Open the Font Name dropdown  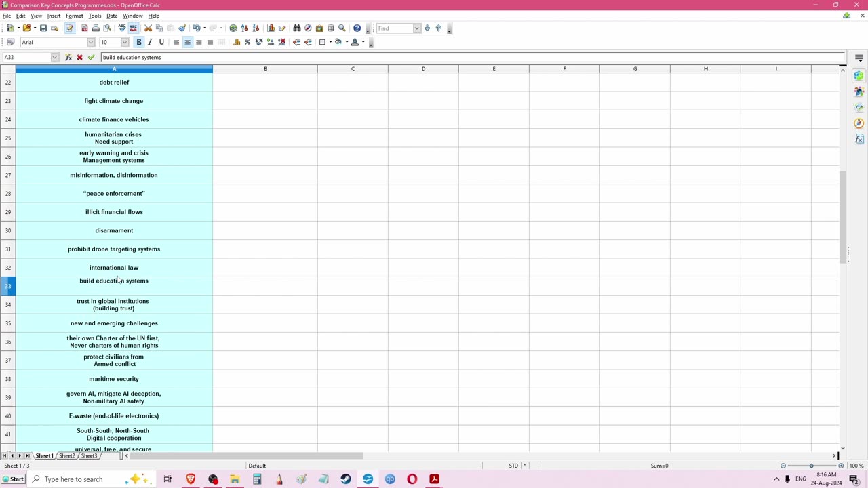pos(91,42)
